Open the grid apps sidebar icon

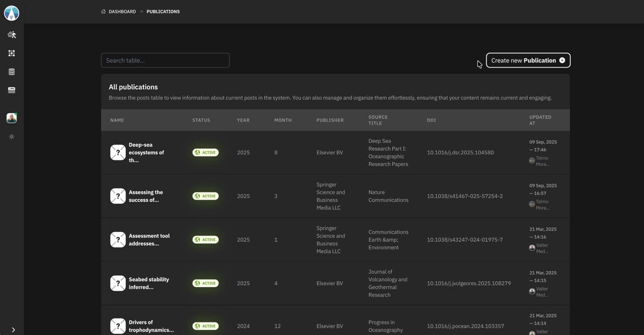click(x=12, y=53)
